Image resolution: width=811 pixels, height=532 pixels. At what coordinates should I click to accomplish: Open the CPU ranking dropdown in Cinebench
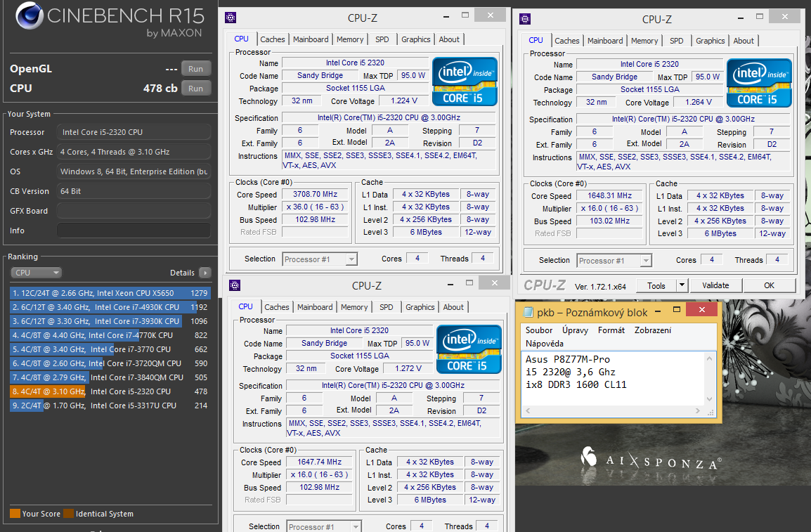[36, 273]
